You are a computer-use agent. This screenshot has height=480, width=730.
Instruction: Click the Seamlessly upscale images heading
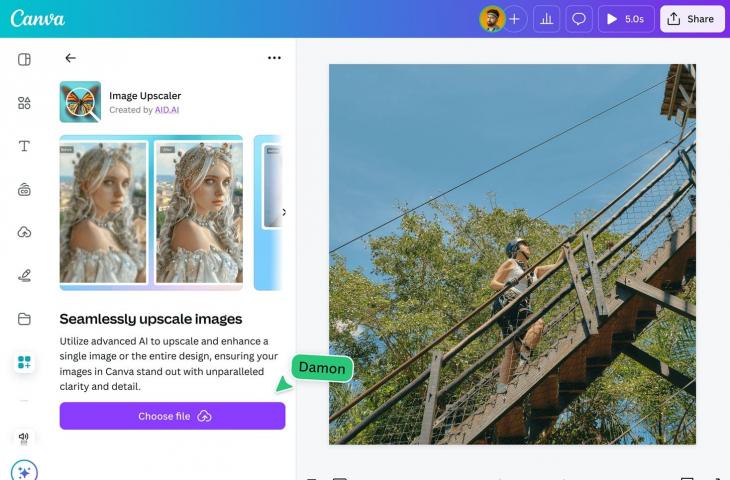click(x=151, y=319)
